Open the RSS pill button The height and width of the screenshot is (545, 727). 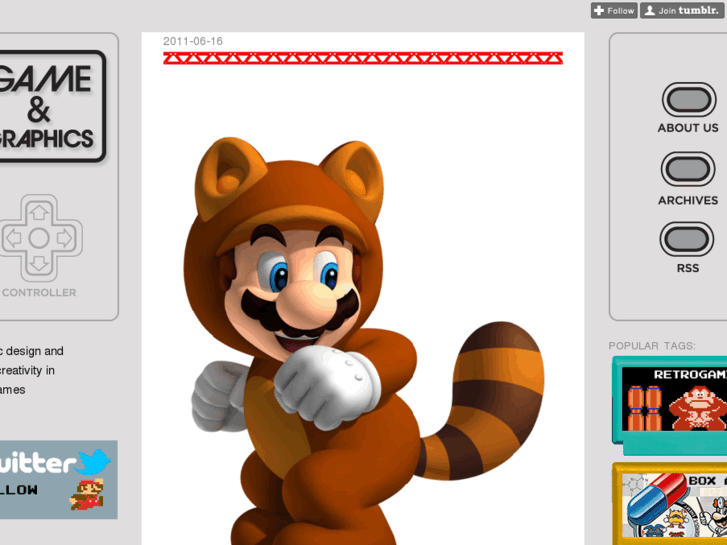687,239
